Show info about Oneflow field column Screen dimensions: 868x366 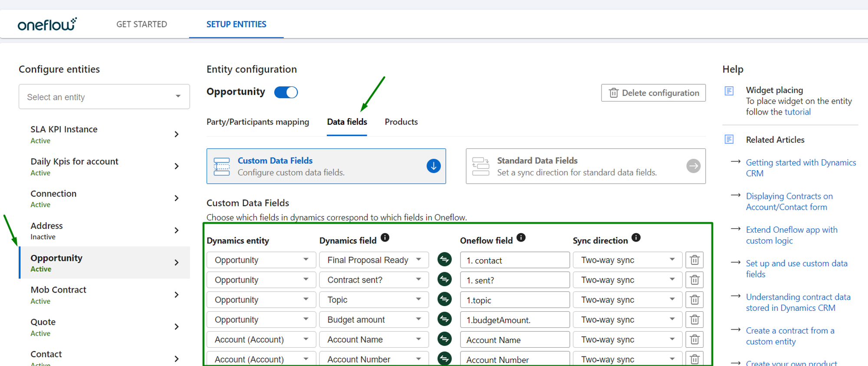click(521, 237)
